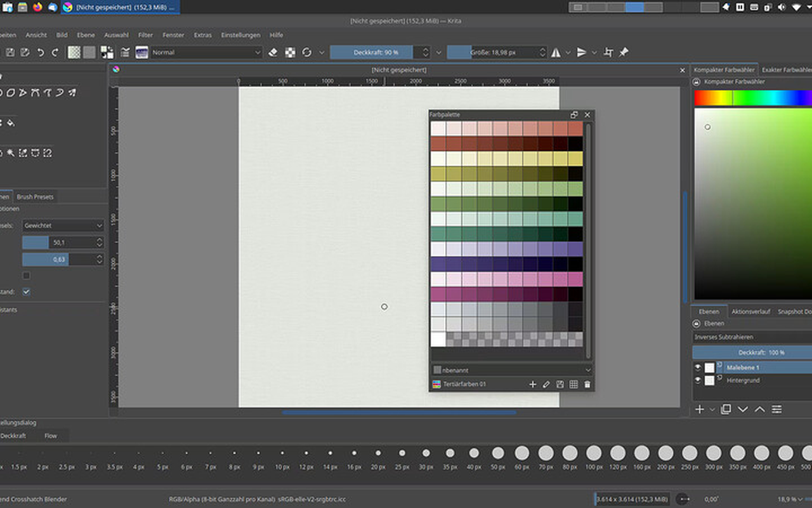Screen dimensions: 812x508
Task: Delete color with the palette trash icon
Action: (587, 384)
